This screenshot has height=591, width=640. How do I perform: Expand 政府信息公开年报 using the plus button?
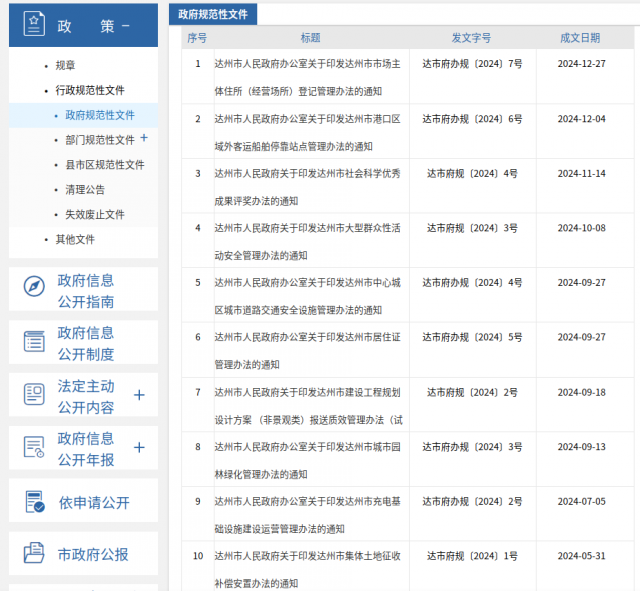(139, 448)
